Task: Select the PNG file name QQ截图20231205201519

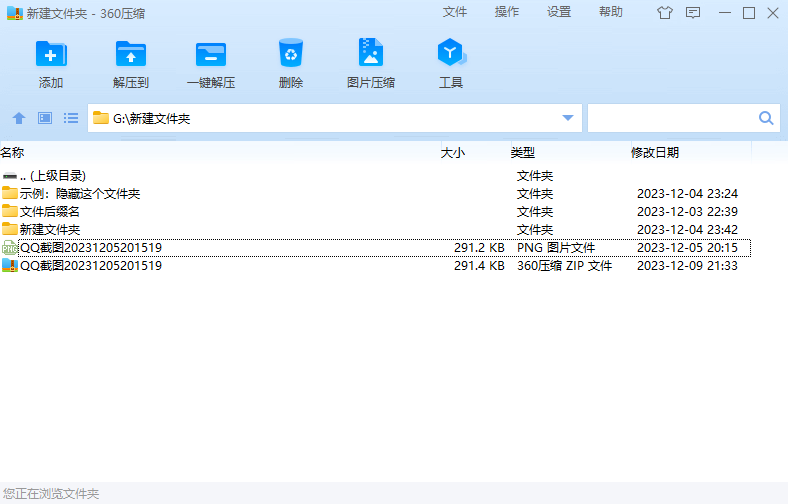Action: (x=91, y=248)
